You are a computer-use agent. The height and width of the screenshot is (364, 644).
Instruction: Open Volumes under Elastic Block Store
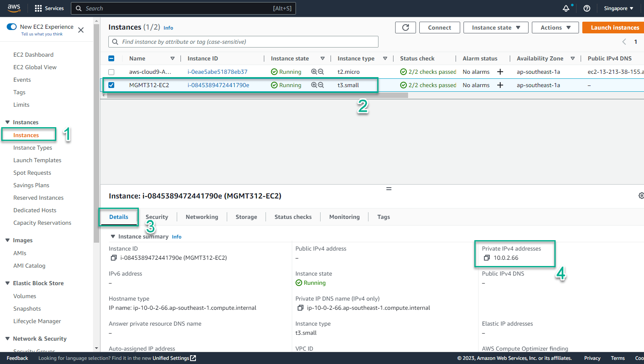(25, 296)
